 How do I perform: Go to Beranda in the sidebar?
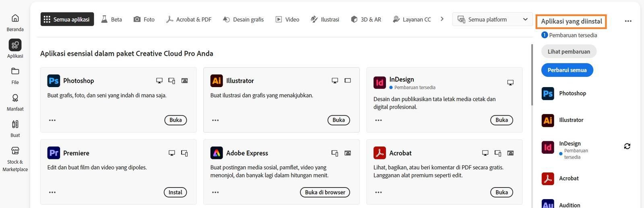coord(15,22)
